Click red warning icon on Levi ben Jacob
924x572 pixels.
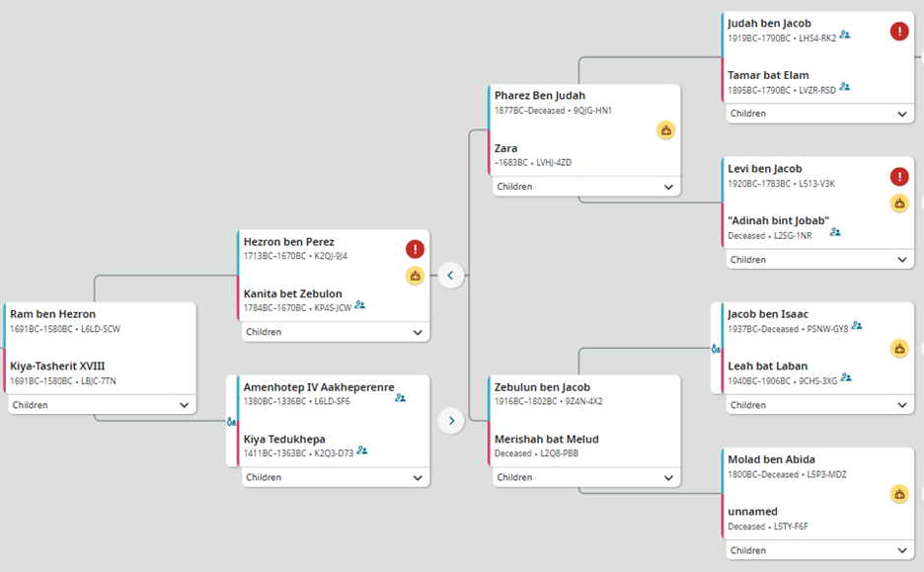tap(899, 177)
